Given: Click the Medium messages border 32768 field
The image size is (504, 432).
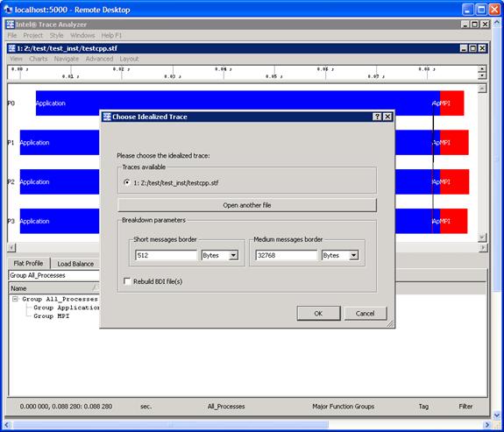Looking at the screenshot, I should pos(287,255).
